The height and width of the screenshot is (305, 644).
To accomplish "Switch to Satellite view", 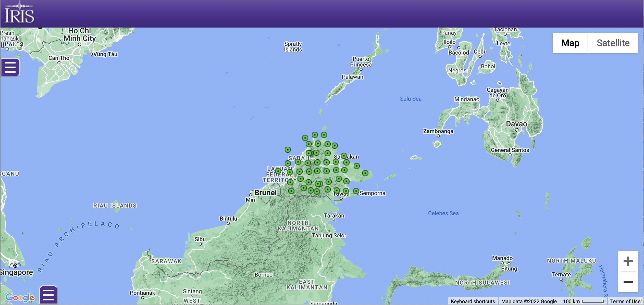I will click(613, 43).
